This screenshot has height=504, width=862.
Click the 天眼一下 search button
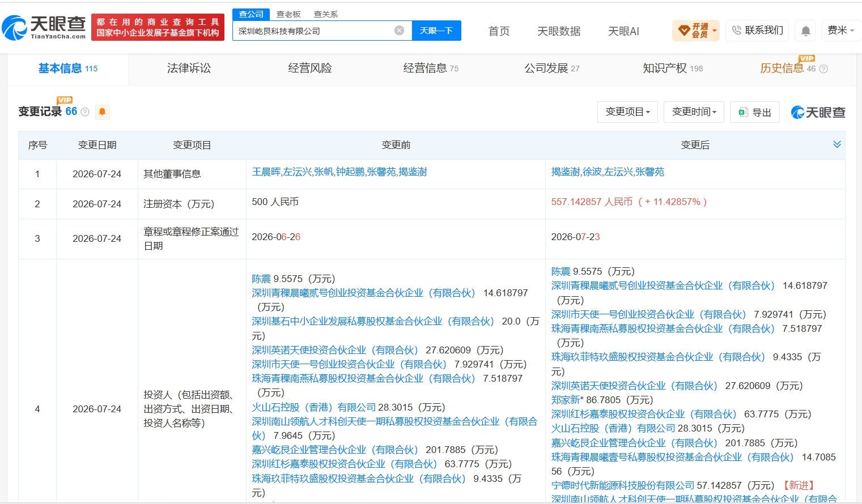click(x=436, y=31)
